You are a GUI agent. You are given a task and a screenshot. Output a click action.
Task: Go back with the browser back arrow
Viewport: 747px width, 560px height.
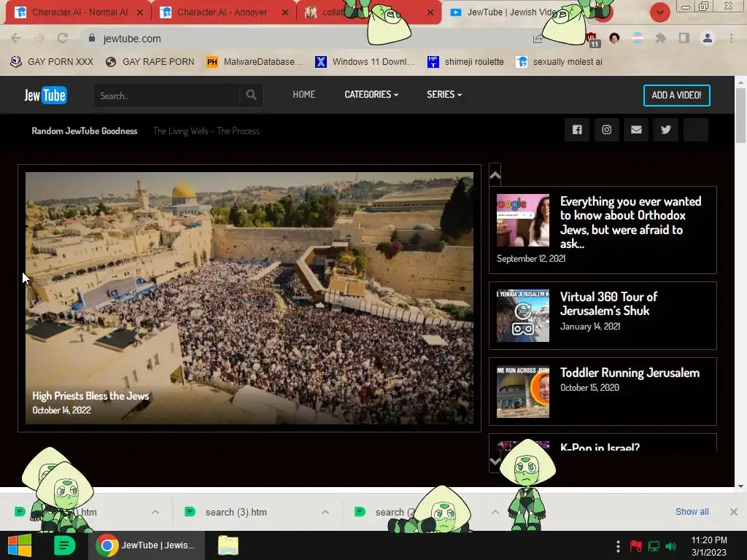tap(16, 38)
